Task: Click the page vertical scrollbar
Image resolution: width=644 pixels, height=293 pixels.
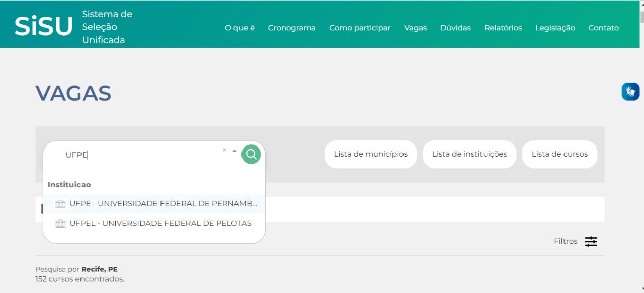Action: point(641,146)
